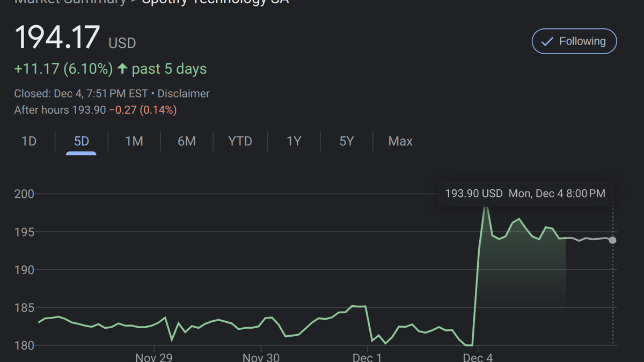The width and height of the screenshot is (644, 362).
Task: Click the After hours 193.90 text
Action: point(60,110)
